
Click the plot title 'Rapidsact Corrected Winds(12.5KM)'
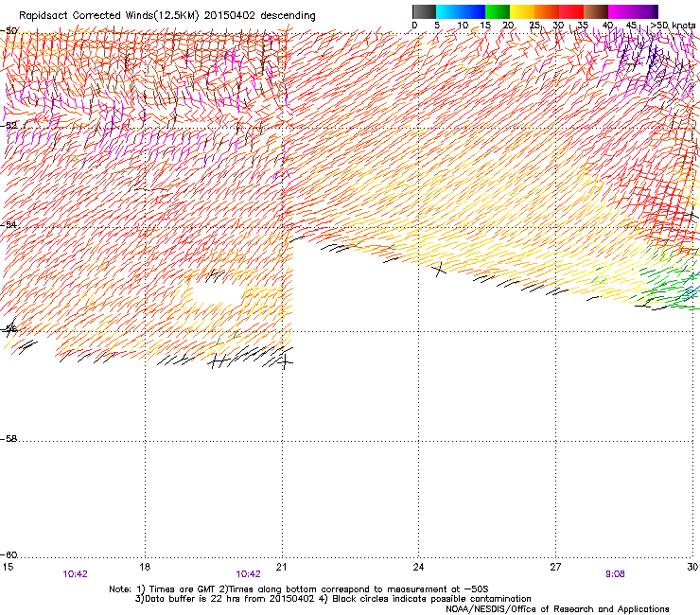click(x=109, y=16)
